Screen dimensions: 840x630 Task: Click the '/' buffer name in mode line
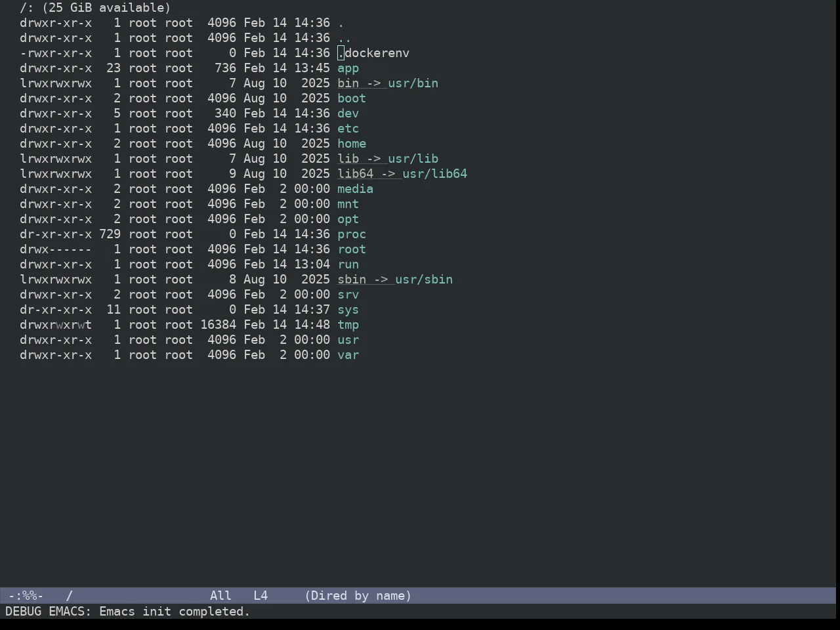pos(70,596)
